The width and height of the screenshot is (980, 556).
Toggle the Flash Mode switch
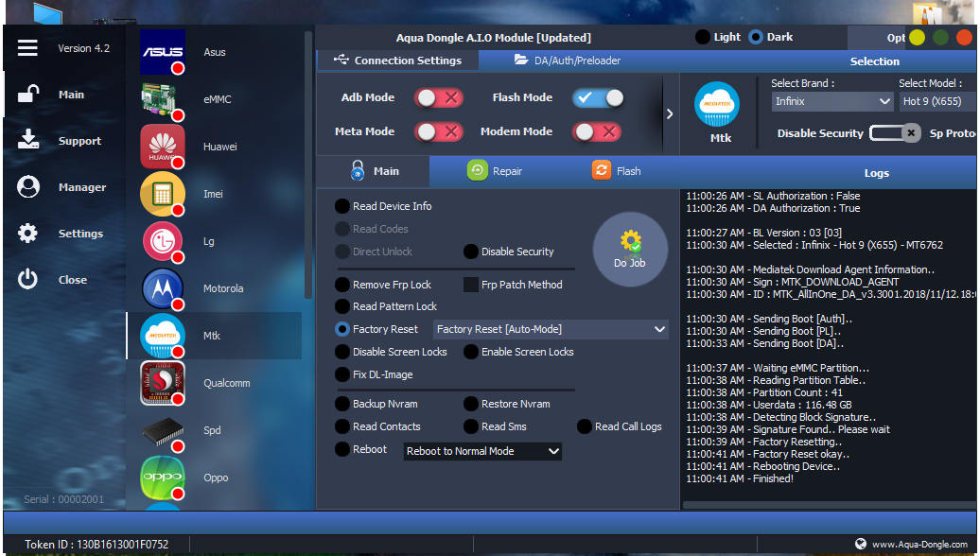pyautogui.click(x=598, y=97)
